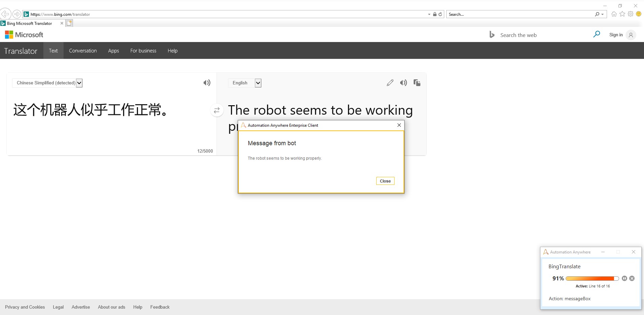The height and width of the screenshot is (315, 644).
Task: Click the Close button in bot message
Action: [x=385, y=181]
